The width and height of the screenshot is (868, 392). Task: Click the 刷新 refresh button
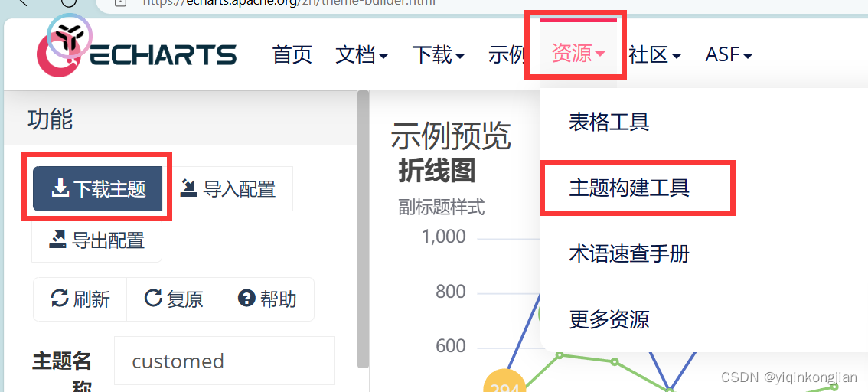tap(80, 299)
